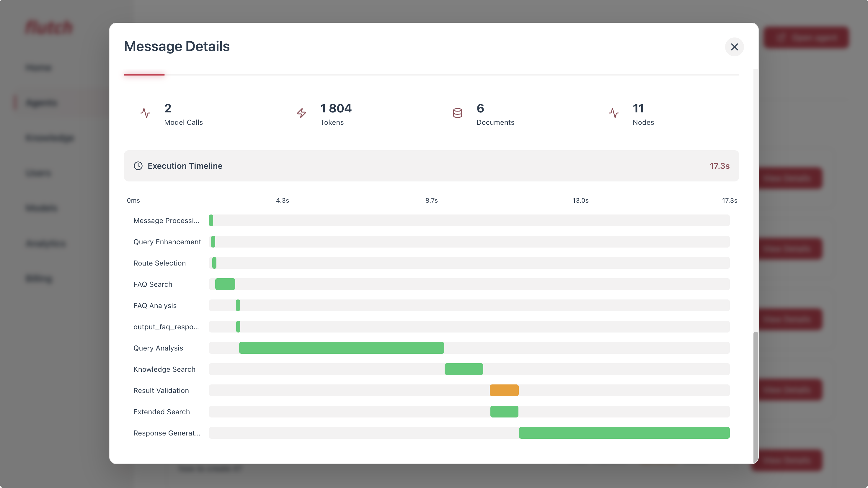Screen dimensions: 868x488
Task: Click the Execution Timeline clock icon
Action: pos(138,166)
